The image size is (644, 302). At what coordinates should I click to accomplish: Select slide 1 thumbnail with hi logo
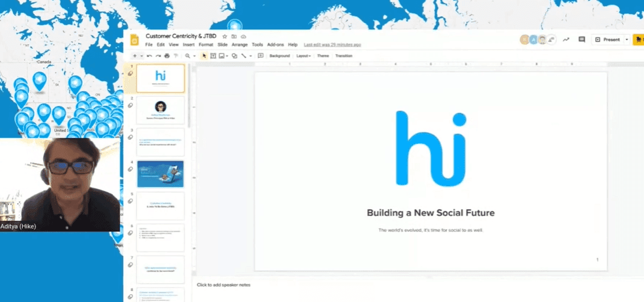click(x=160, y=78)
